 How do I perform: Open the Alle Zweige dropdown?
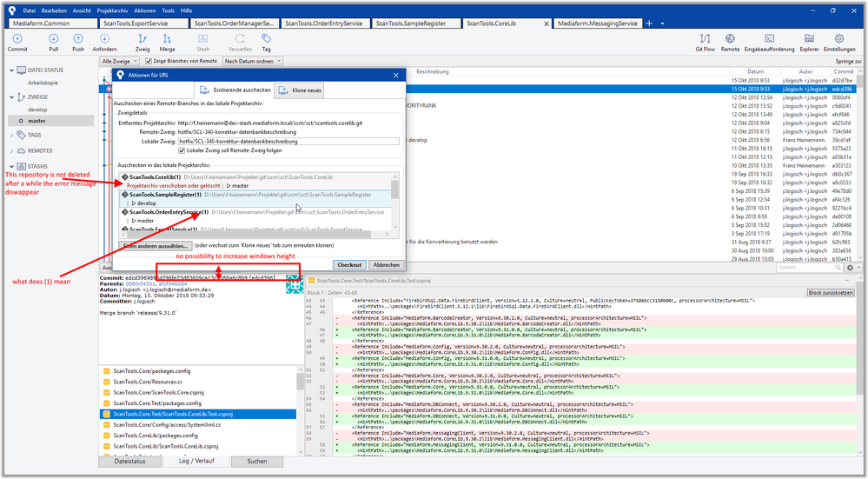[120, 61]
